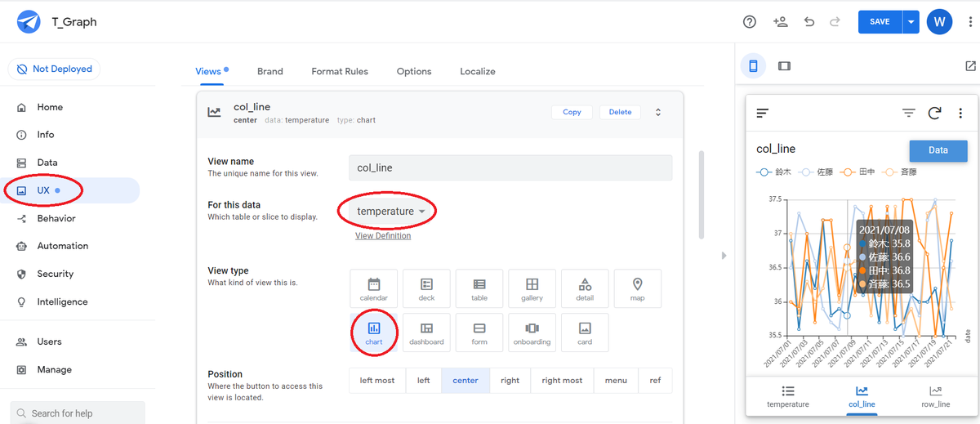
Task: Open the help question mark icon
Action: click(750, 22)
